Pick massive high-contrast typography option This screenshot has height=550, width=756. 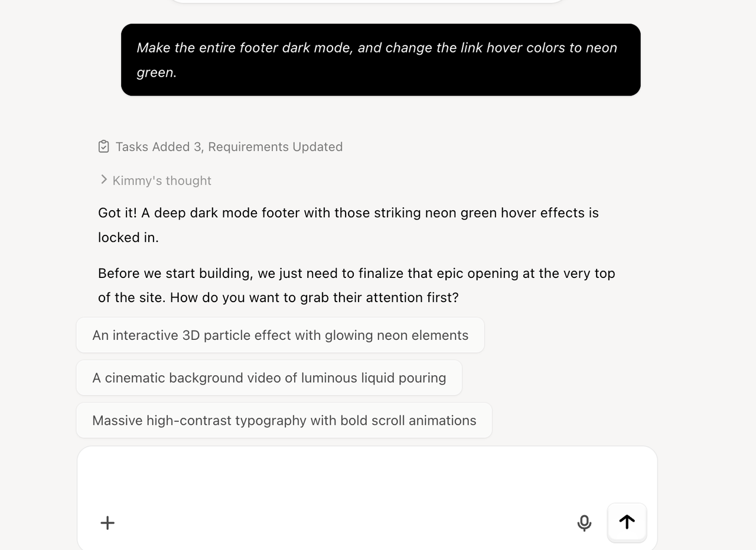tap(284, 420)
